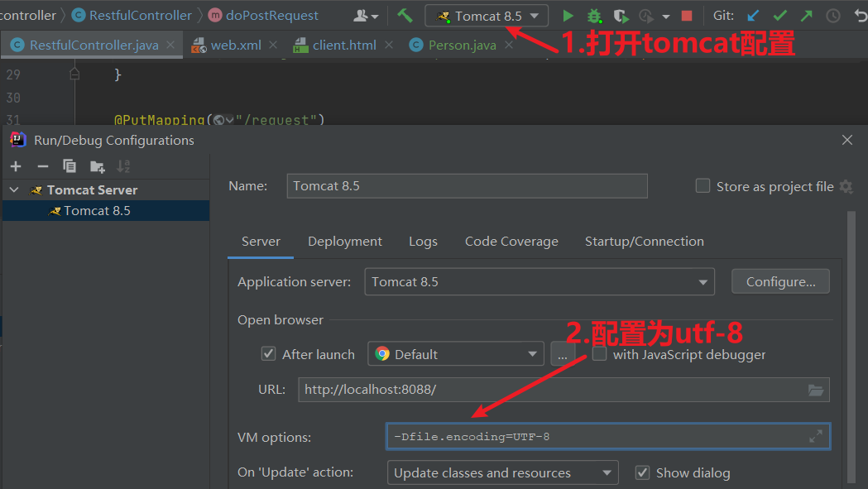Open the user account icon menu
Viewport: 868px width, 489px height.
[366, 16]
